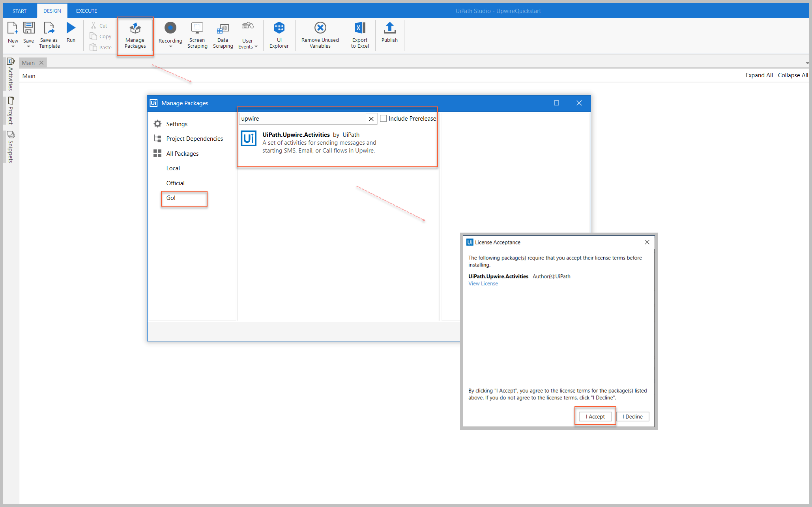Click the UiPath.Upwire.Activities package logo

pos(249,138)
